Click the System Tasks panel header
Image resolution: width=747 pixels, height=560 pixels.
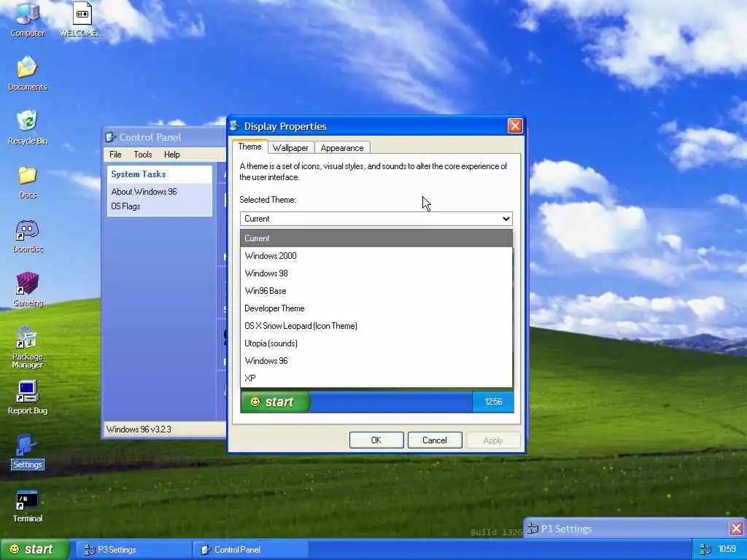[160, 174]
